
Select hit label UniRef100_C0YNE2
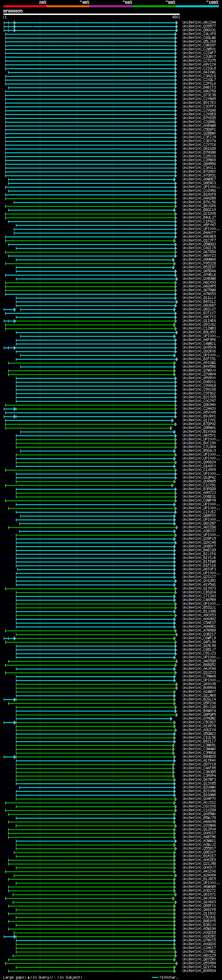pyautogui.click(x=199, y=951)
